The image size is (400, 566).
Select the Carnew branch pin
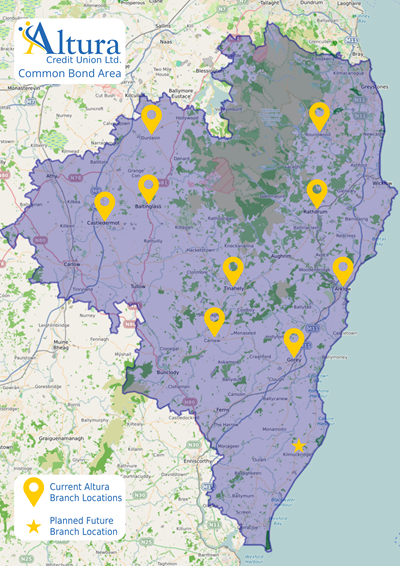coord(214,322)
